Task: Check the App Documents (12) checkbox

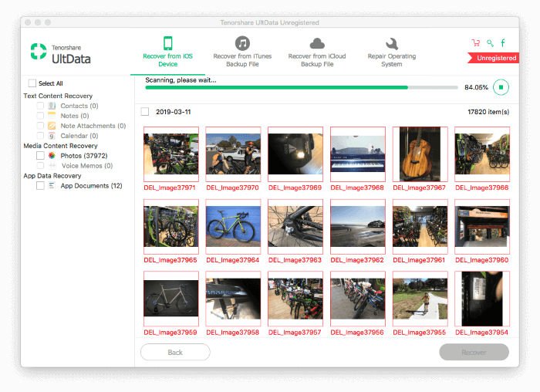Action: [x=40, y=186]
